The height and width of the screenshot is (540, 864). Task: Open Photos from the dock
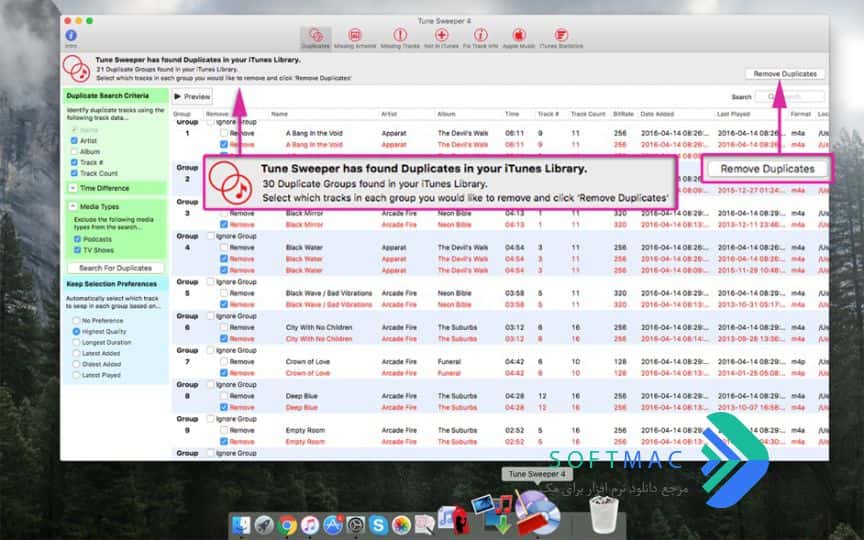click(402, 525)
